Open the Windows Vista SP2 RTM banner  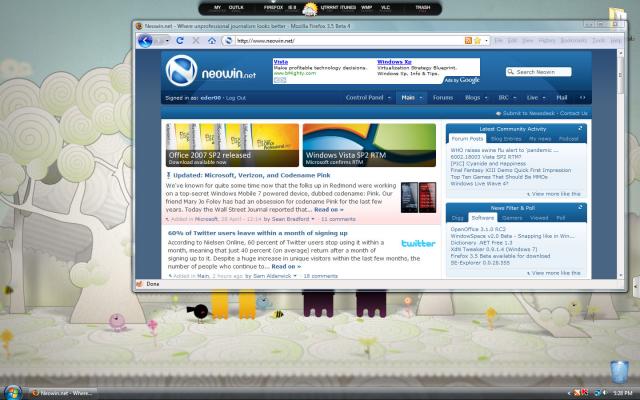coord(369,145)
